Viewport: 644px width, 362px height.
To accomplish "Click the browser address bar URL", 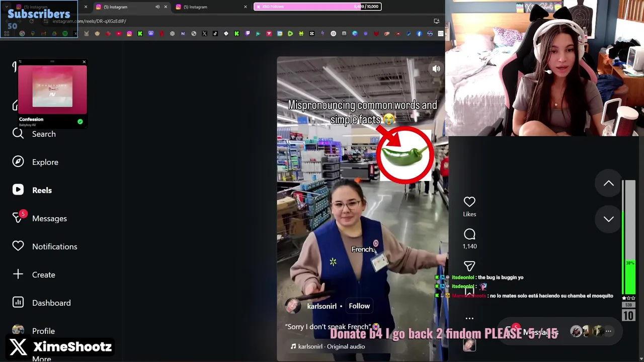I will (90, 21).
